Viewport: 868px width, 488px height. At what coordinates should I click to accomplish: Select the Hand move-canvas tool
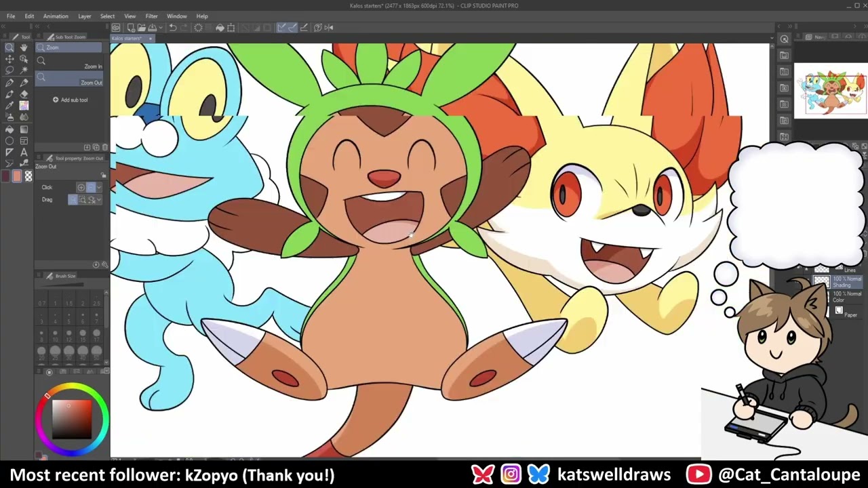click(x=24, y=47)
